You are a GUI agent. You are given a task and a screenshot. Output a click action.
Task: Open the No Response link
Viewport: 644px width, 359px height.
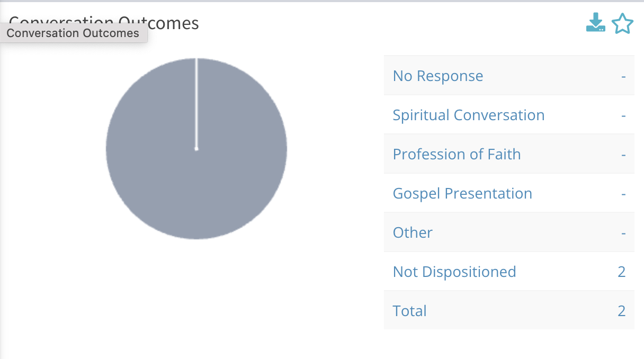coord(437,76)
